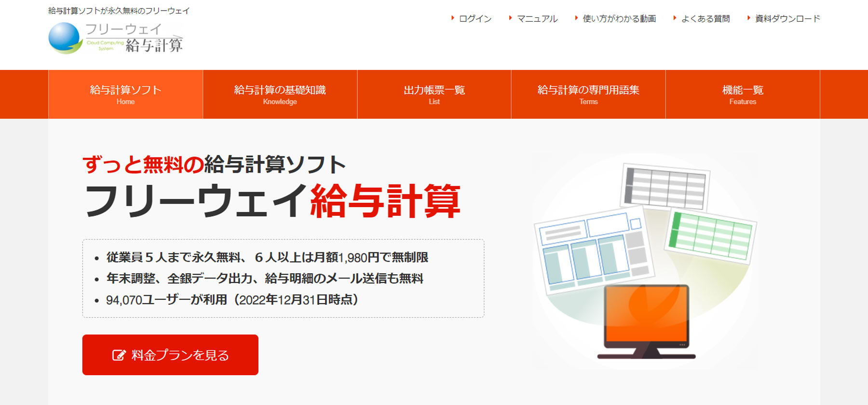Select the 機能一覧 Features tab

[743, 94]
